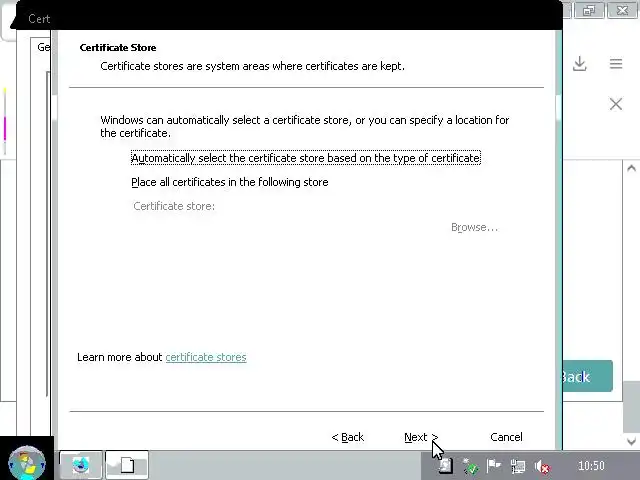Dismiss the browser panel with X icon
The image size is (640, 480).
coord(616,104)
